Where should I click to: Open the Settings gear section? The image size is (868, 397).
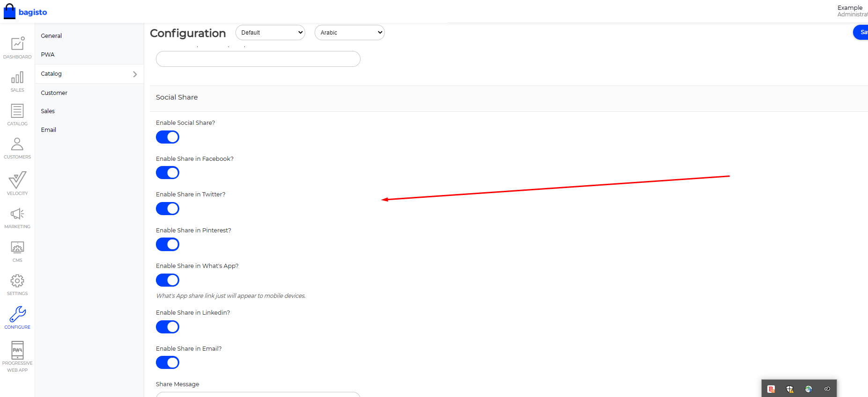click(17, 285)
